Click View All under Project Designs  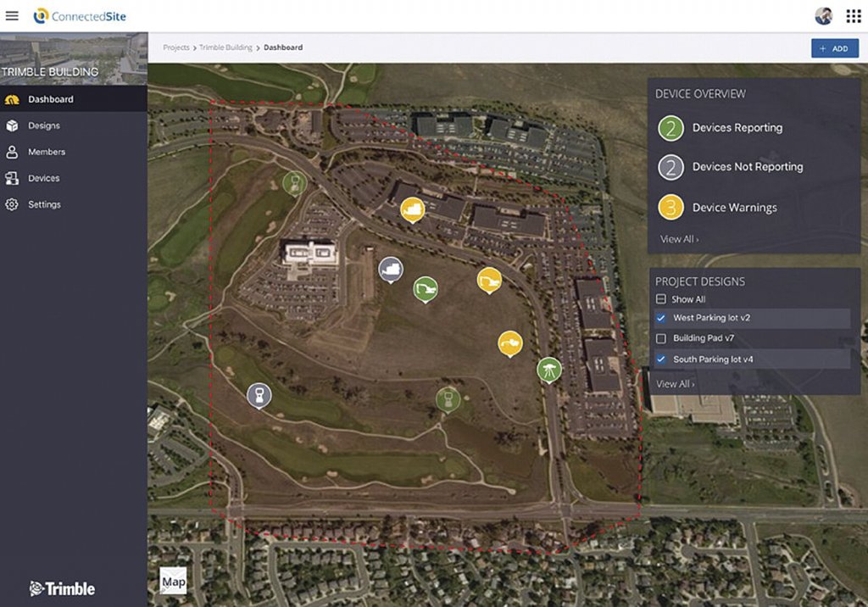tap(675, 384)
